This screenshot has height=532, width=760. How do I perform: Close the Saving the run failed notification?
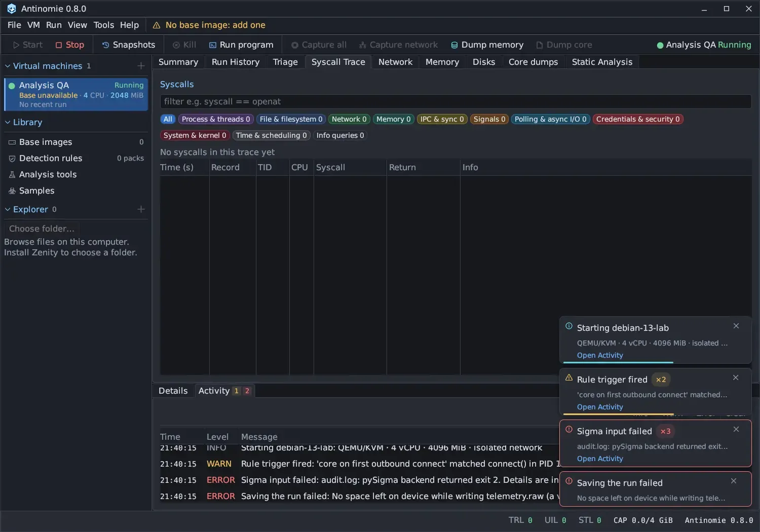click(x=734, y=481)
